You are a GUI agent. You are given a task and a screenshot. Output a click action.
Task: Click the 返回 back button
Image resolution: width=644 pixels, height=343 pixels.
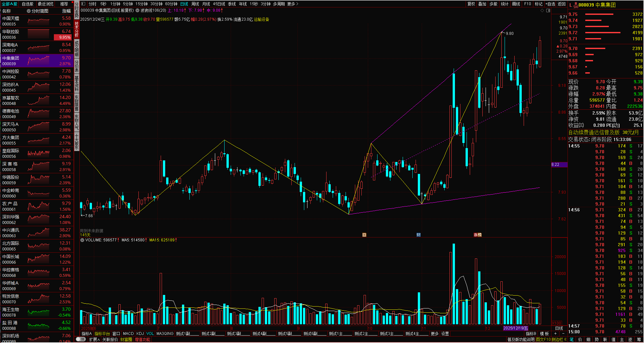[x=562, y=4]
